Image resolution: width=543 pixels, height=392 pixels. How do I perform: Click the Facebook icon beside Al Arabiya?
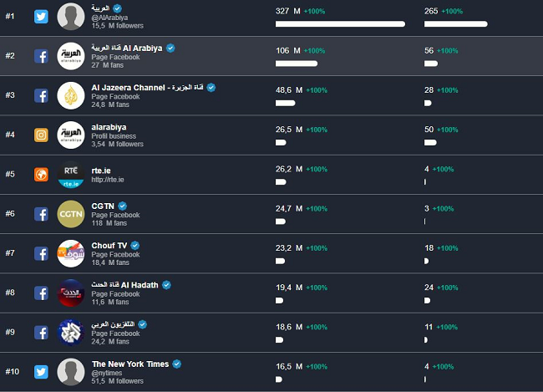click(x=41, y=56)
